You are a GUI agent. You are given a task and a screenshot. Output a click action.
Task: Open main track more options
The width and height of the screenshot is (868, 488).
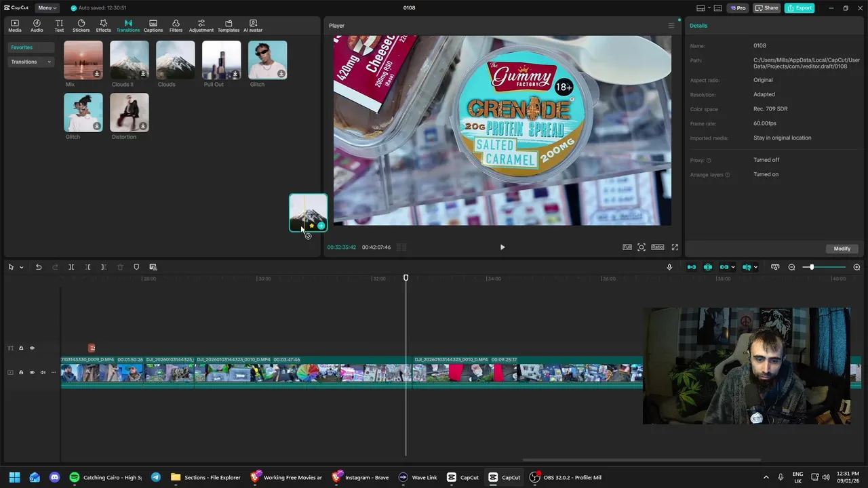tap(54, 372)
